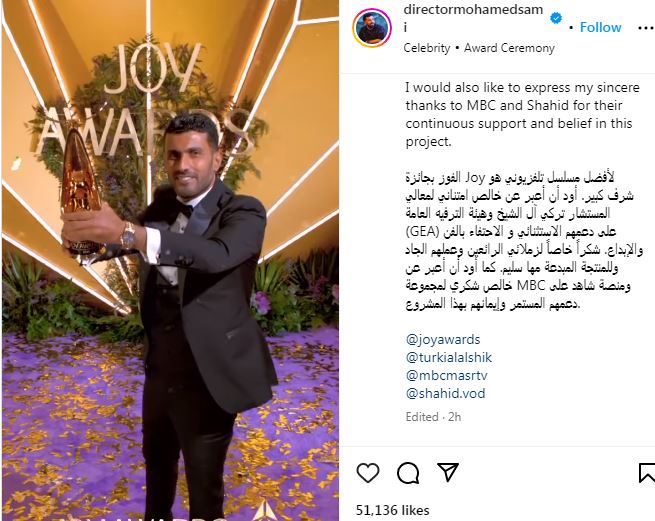This screenshot has width=655, height=521.
Task: Click the blue verified badge
Action: pyautogui.click(x=556, y=18)
